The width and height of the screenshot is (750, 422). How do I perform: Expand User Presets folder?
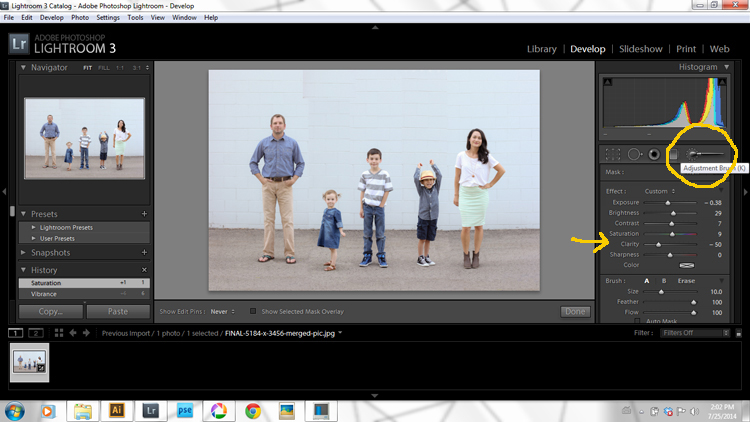coord(33,238)
